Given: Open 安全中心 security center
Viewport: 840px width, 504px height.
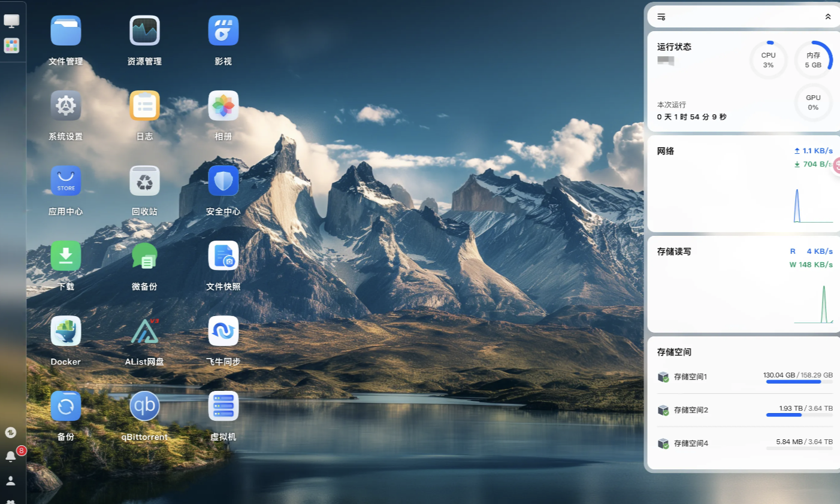Looking at the screenshot, I should point(223,181).
